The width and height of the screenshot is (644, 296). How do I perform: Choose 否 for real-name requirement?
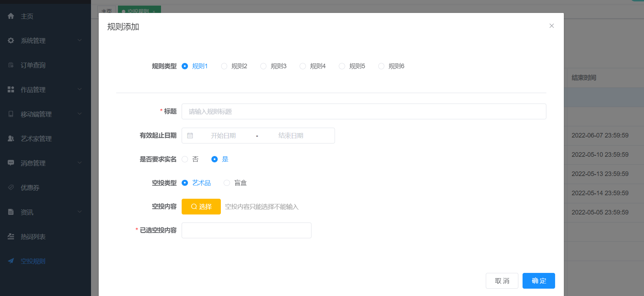pos(185,159)
